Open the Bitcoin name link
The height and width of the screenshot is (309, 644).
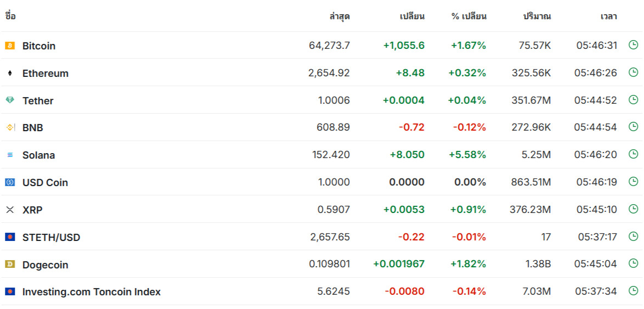(x=39, y=46)
